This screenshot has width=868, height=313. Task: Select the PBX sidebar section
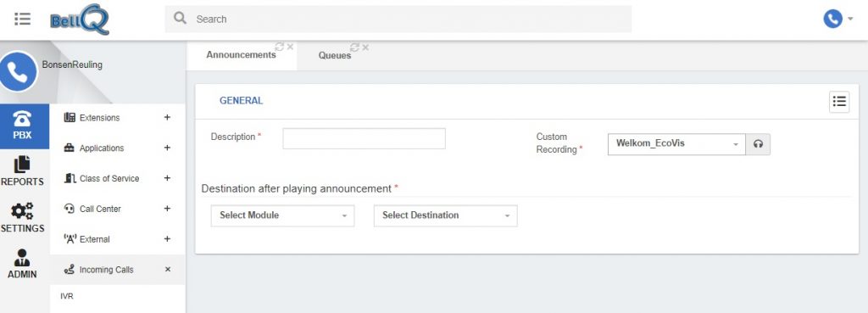[x=22, y=126]
